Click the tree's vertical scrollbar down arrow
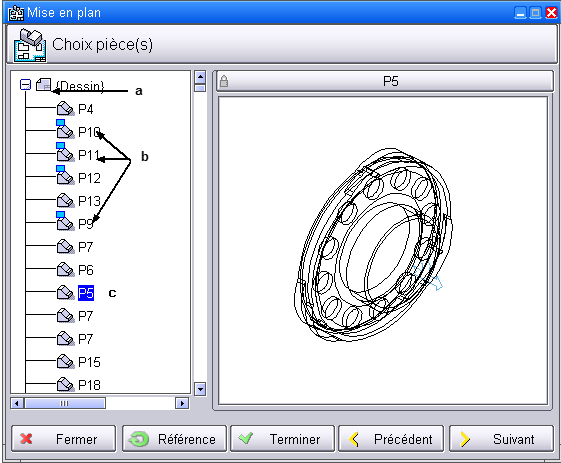 tap(200, 389)
